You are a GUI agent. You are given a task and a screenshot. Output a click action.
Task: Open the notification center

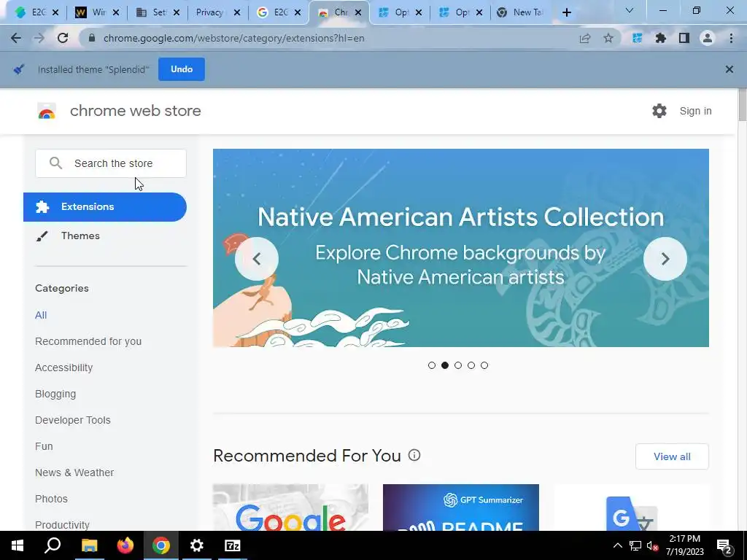[724, 545]
